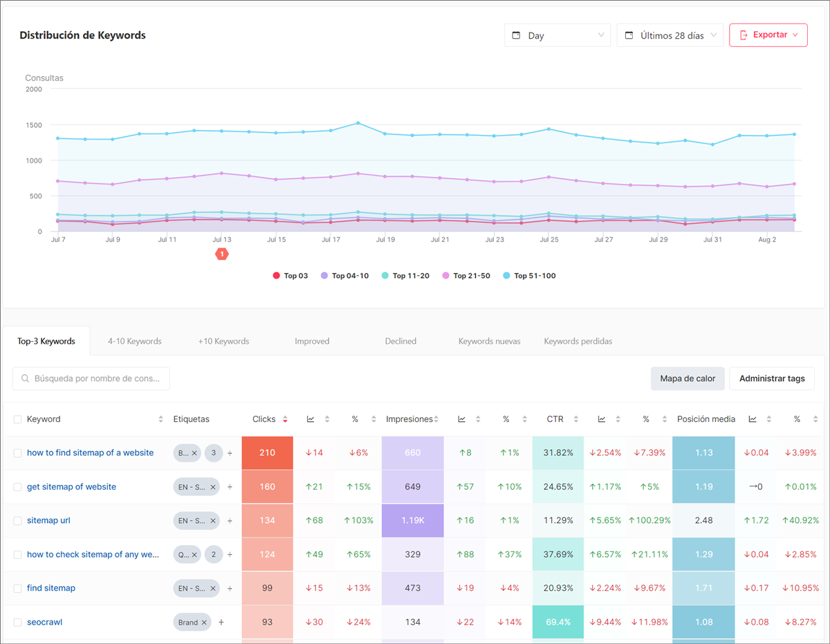The image size is (830, 644).
Task: Check the checkbox for the sitemap url row
Action: tap(16, 520)
